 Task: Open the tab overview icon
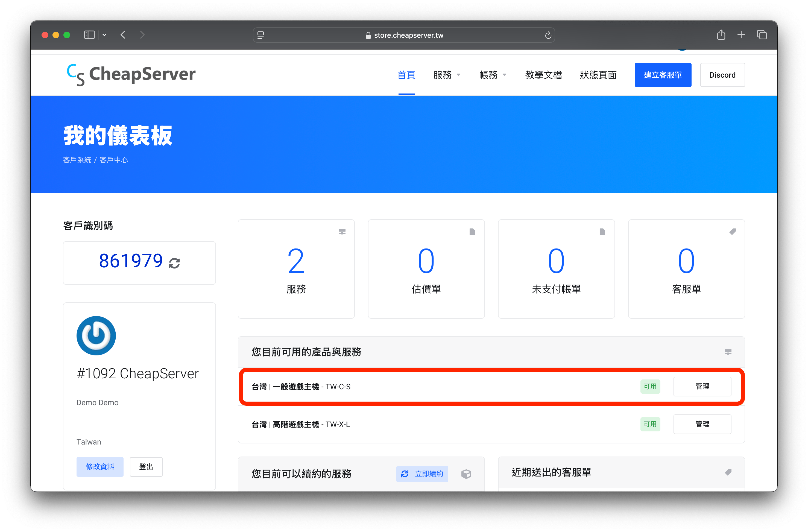click(762, 35)
